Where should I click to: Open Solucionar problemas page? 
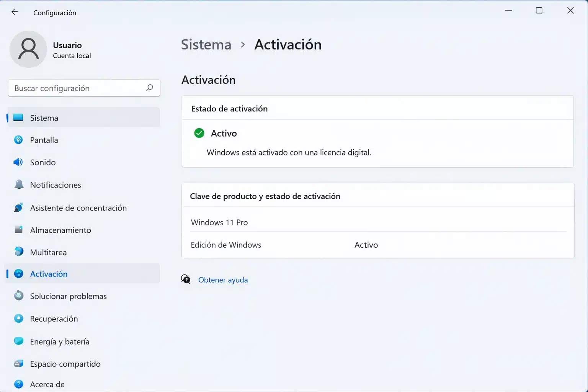[x=83, y=296]
